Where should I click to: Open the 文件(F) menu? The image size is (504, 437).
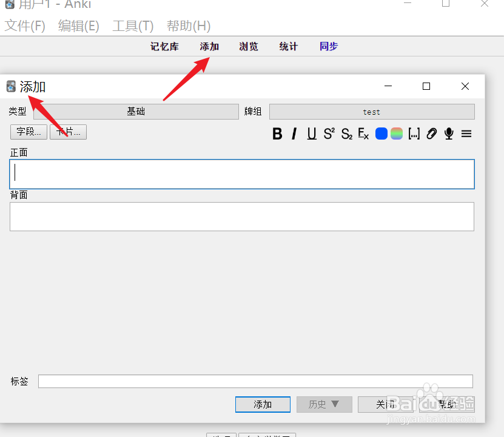click(x=25, y=25)
